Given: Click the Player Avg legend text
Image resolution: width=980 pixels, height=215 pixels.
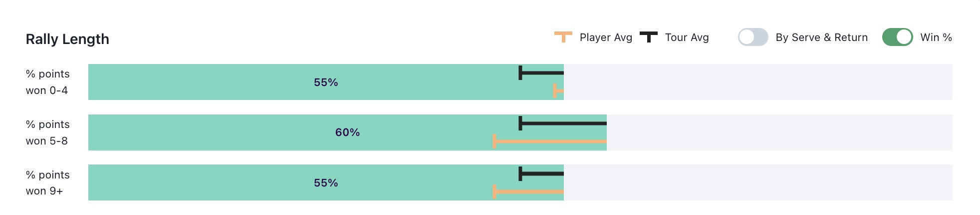Looking at the screenshot, I should click(x=606, y=37).
